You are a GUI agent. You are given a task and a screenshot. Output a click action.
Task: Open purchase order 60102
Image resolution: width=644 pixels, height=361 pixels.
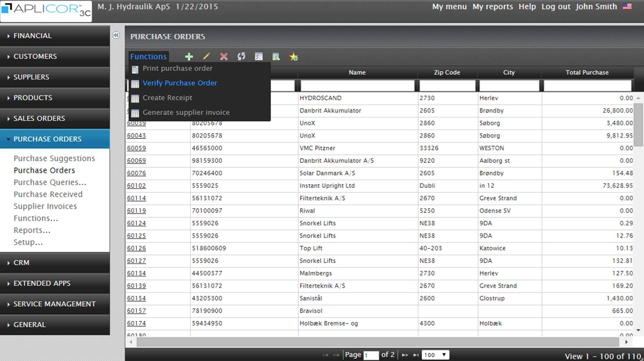(136, 186)
